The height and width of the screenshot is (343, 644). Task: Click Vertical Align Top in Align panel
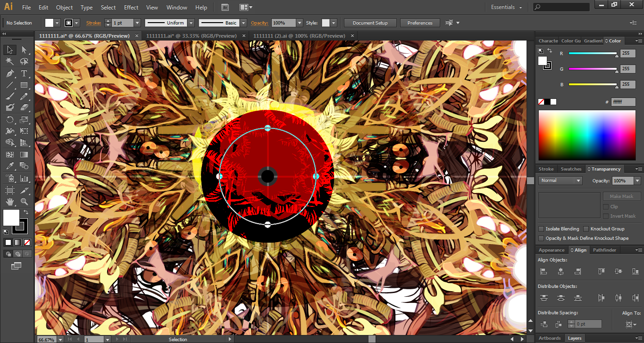pyautogui.click(x=601, y=271)
